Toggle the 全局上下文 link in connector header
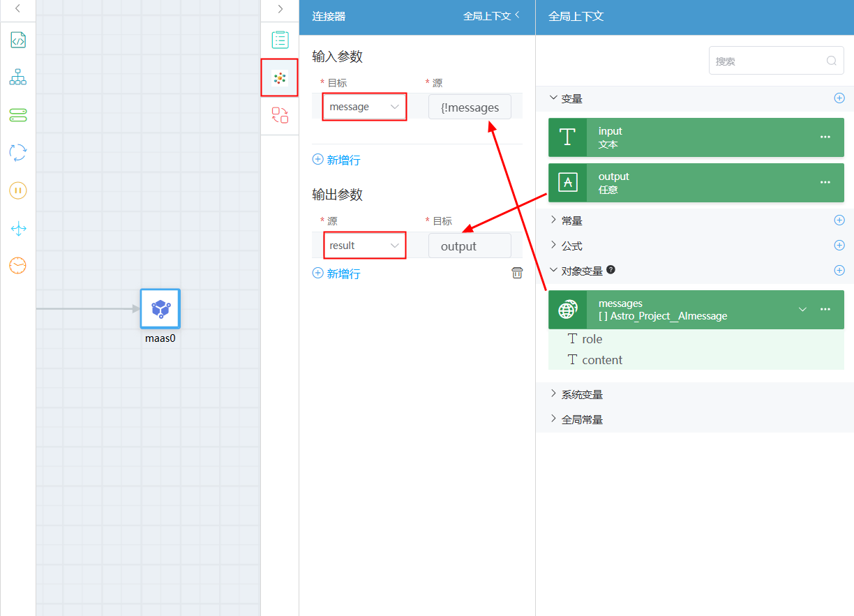 (491, 16)
